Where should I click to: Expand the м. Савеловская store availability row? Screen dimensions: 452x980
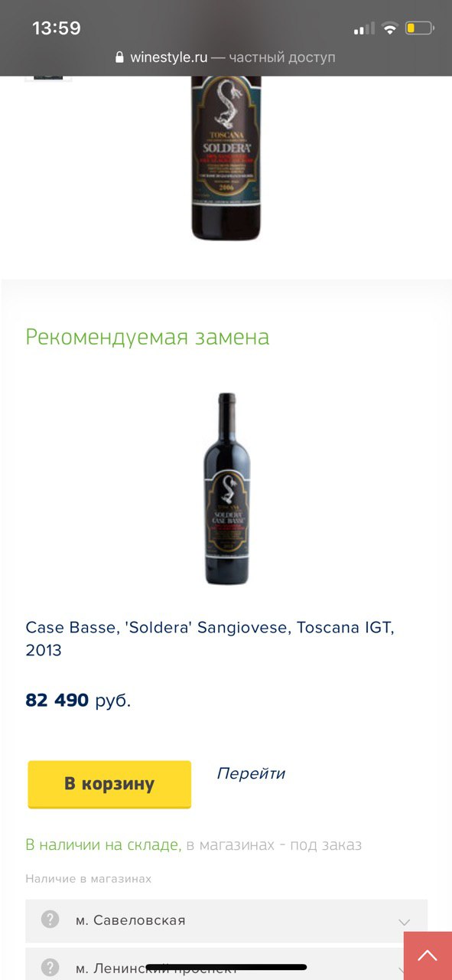[x=226, y=920]
